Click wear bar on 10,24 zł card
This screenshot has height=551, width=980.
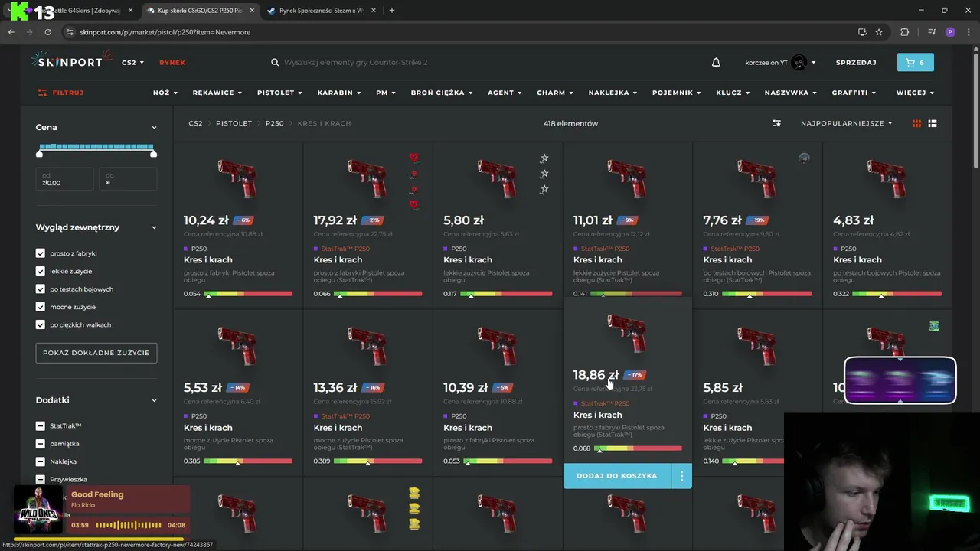click(248, 294)
